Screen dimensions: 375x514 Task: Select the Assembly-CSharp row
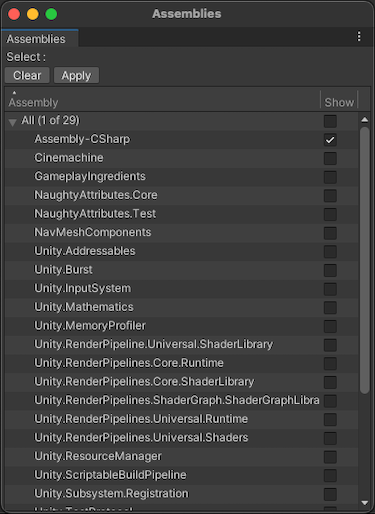click(x=182, y=139)
